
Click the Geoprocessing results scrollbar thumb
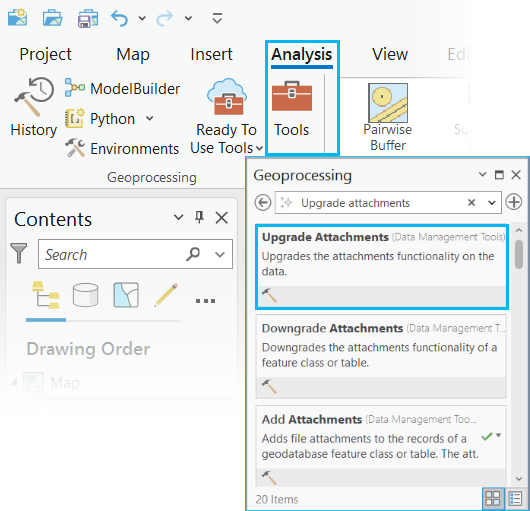519,254
